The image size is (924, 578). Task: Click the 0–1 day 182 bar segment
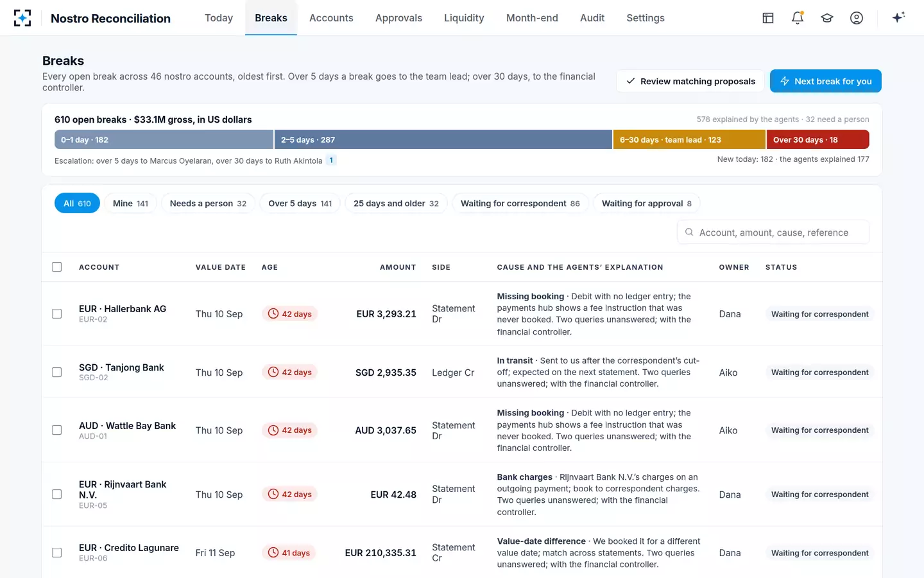click(164, 139)
